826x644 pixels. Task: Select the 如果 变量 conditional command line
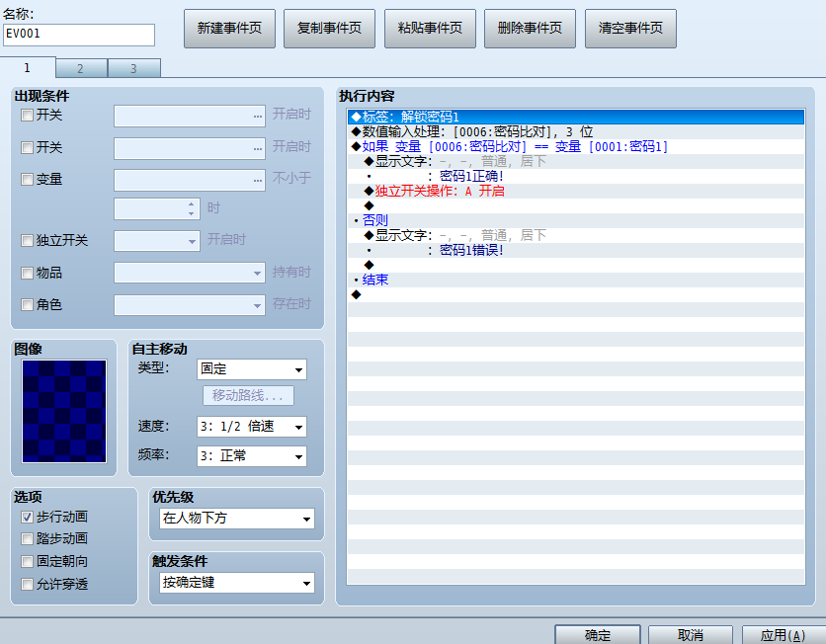pyautogui.click(x=576, y=146)
